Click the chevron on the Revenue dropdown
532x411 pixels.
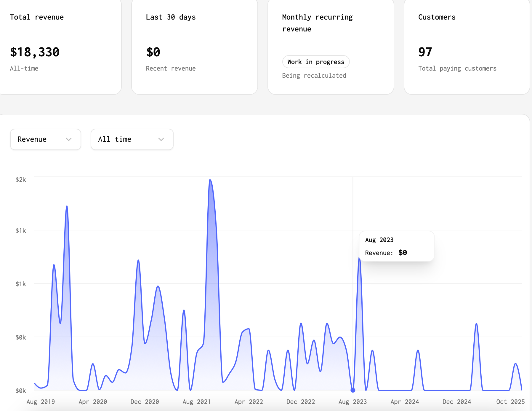pos(69,139)
